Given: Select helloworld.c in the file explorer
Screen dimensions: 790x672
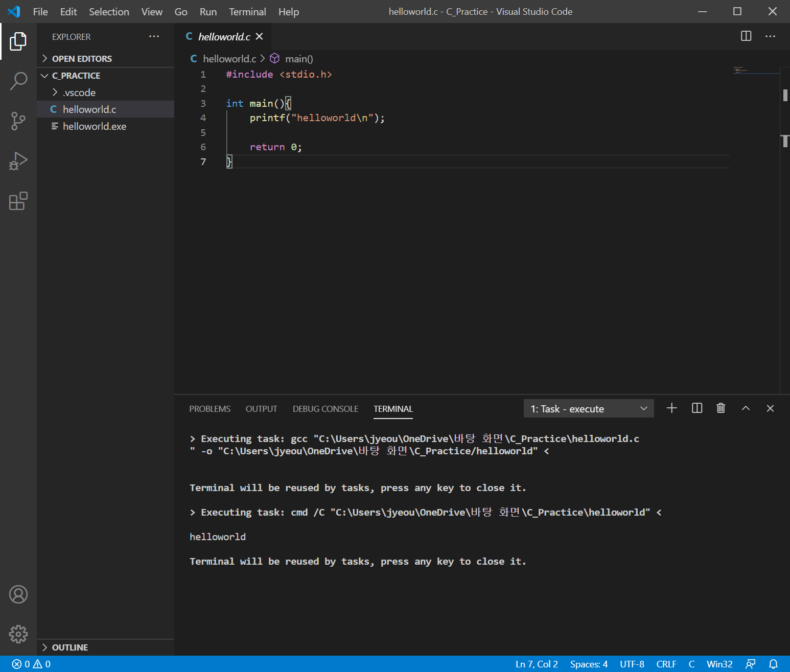Looking at the screenshot, I should coord(106,109).
